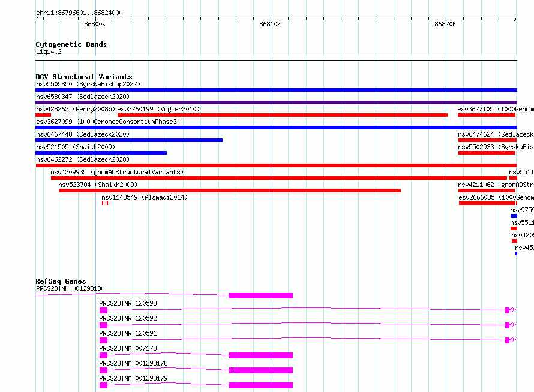Screen dimensions: 534x392
Task: Open transcript PRSS23|NM_001293178 label
Action: pos(133,363)
